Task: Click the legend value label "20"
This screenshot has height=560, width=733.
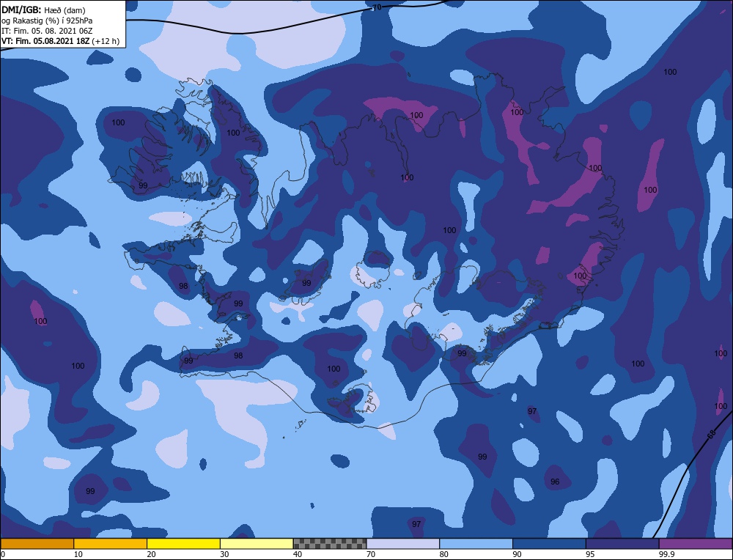Action: pos(152,554)
